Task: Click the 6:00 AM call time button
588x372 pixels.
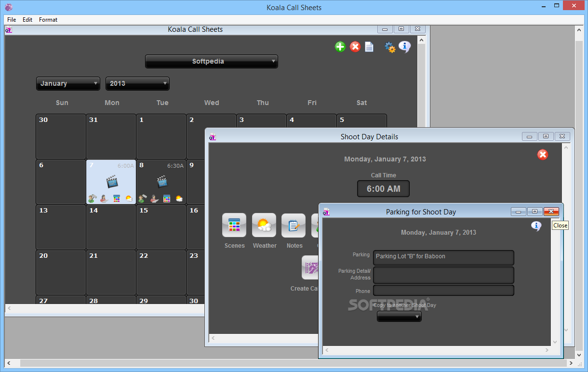Action: [x=383, y=189]
